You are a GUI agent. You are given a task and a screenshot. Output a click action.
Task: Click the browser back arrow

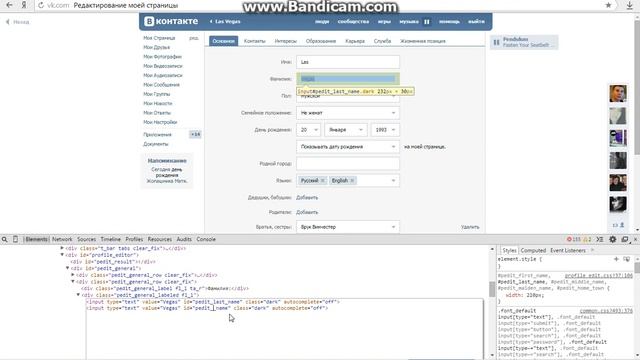click(9, 5)
